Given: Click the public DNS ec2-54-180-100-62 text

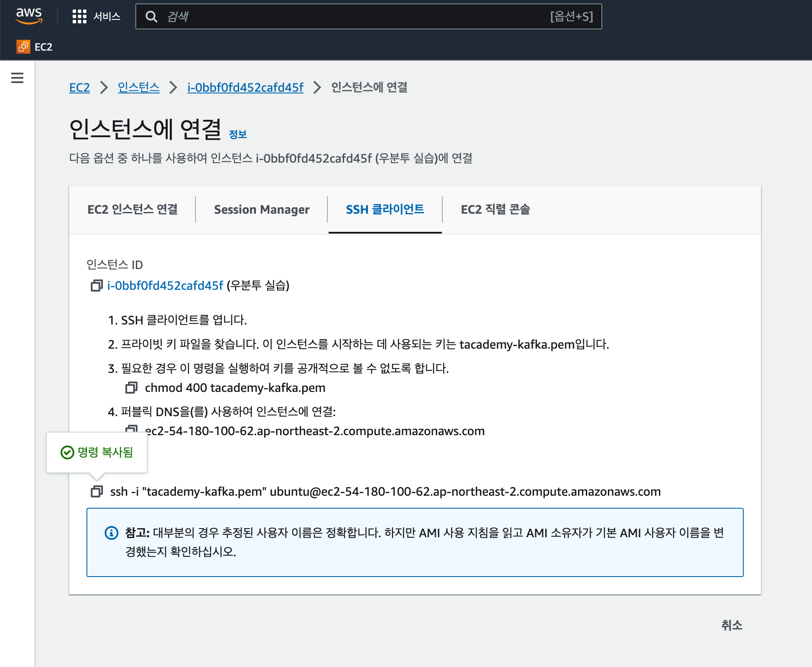Looking at the screenshot, I should click(x=315, y=431).
